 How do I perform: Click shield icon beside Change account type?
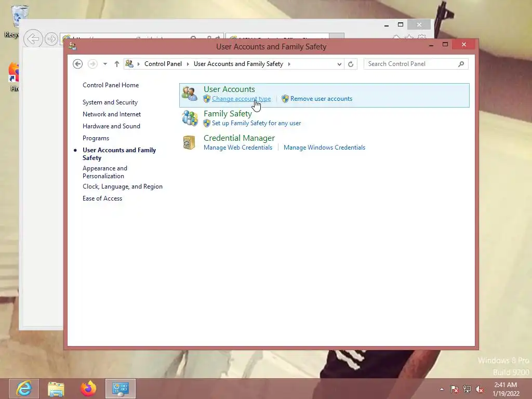(207, 99)
